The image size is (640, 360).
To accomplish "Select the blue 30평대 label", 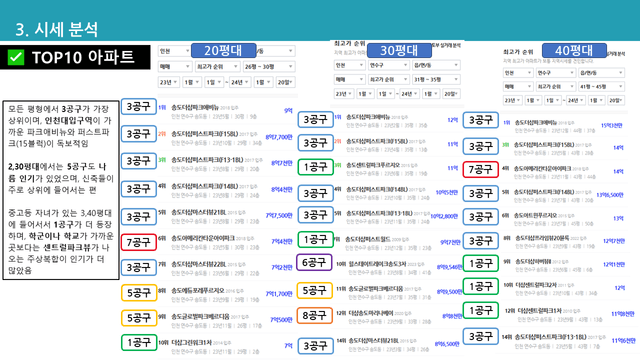I will click(x=399, y=51).
